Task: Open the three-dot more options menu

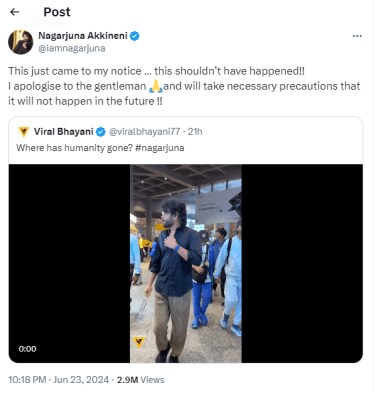Action: tap(357, 36)
